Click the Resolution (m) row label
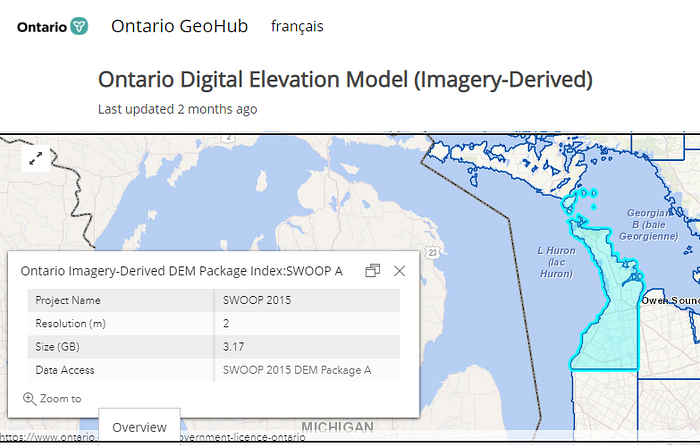 pyautogui.click(x=71, y=324)
